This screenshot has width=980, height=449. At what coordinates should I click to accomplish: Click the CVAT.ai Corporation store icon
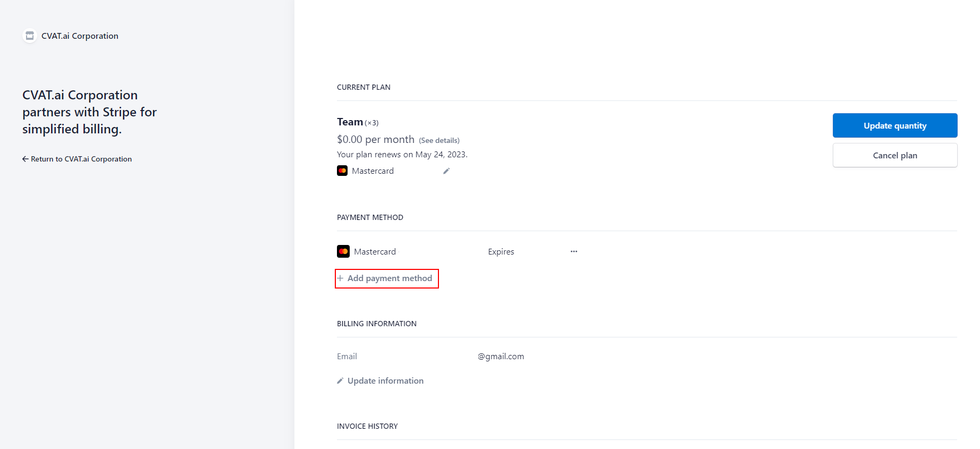tap(30, 36)
